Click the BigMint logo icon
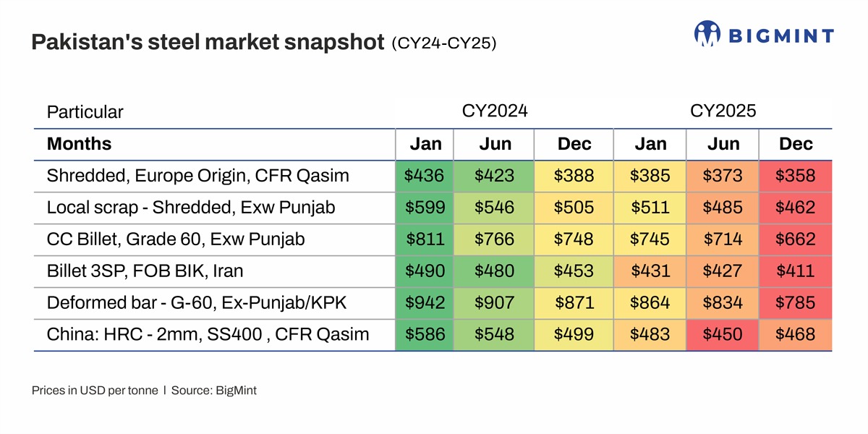868x434 pixels. tap(707, 34)
